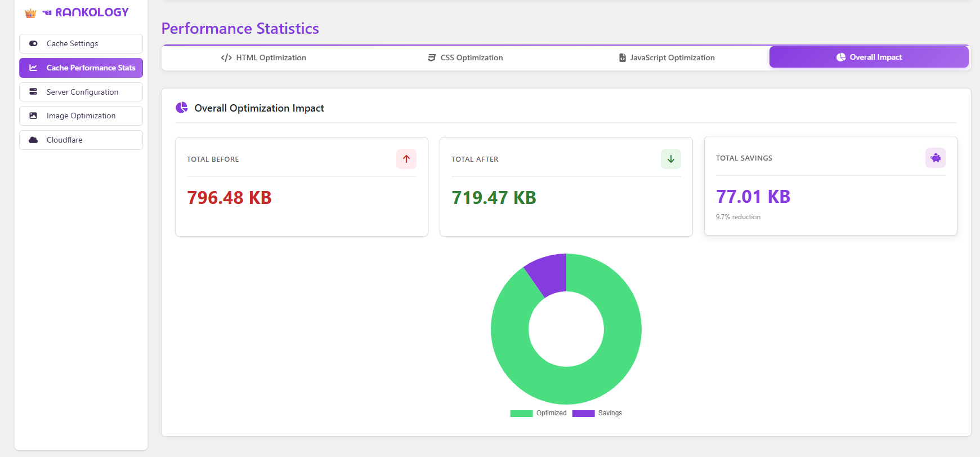Click the toggle icon next to Cache Settings
This screenshot has width=980, height=457.
point(33,43)
